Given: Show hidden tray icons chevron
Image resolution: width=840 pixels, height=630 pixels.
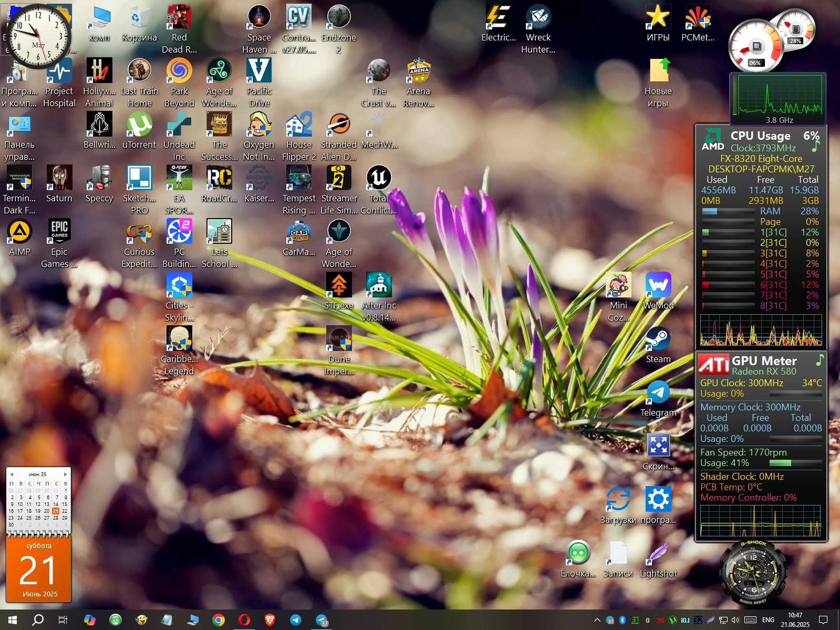Looking at the screenshot, I should coord(597,620).
